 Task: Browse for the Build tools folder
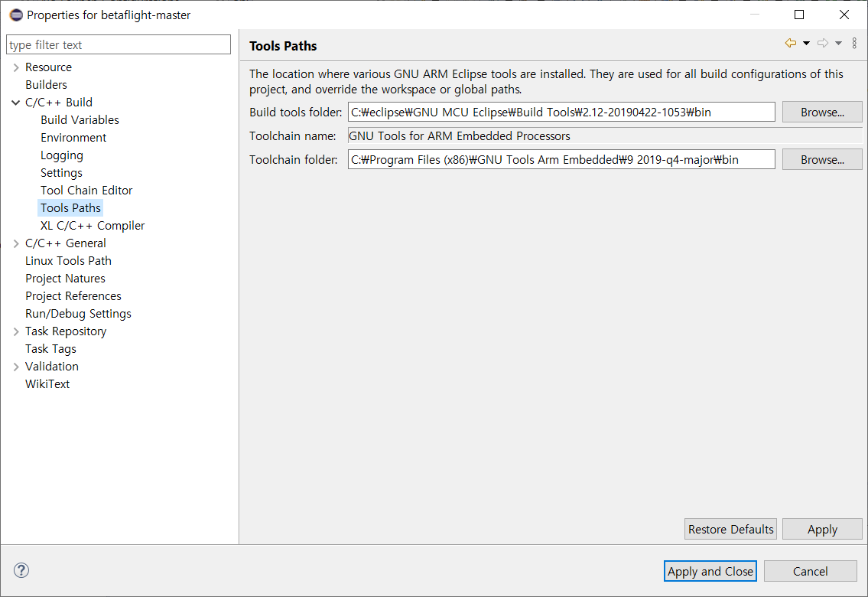coord(822,112)
